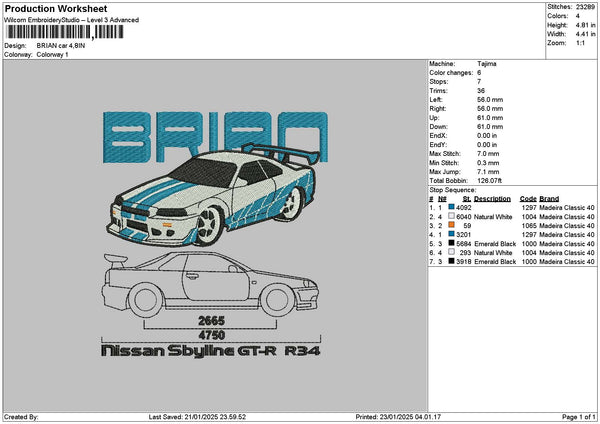The height and width of the screenshot is (424, 600).
Task: Click the width value '4.41 in'
Action: coord(585,34)
